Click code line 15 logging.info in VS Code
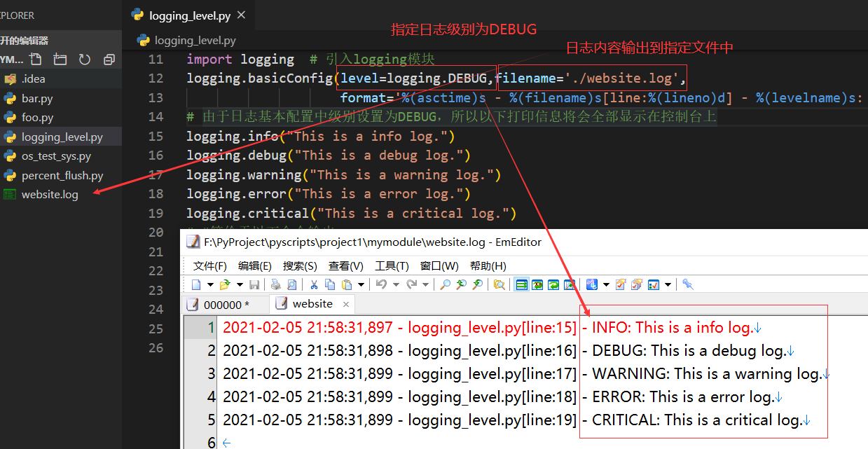 [x=321, y=136]
